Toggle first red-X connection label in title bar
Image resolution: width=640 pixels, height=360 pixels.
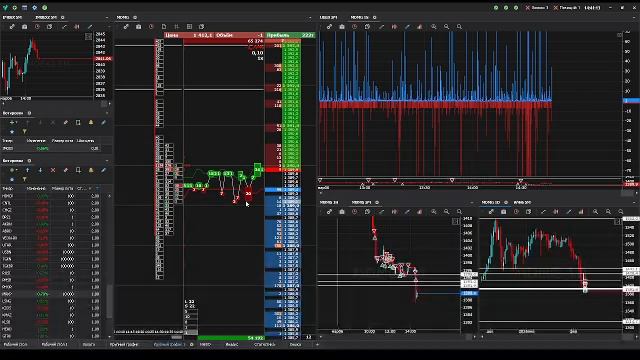536,8
